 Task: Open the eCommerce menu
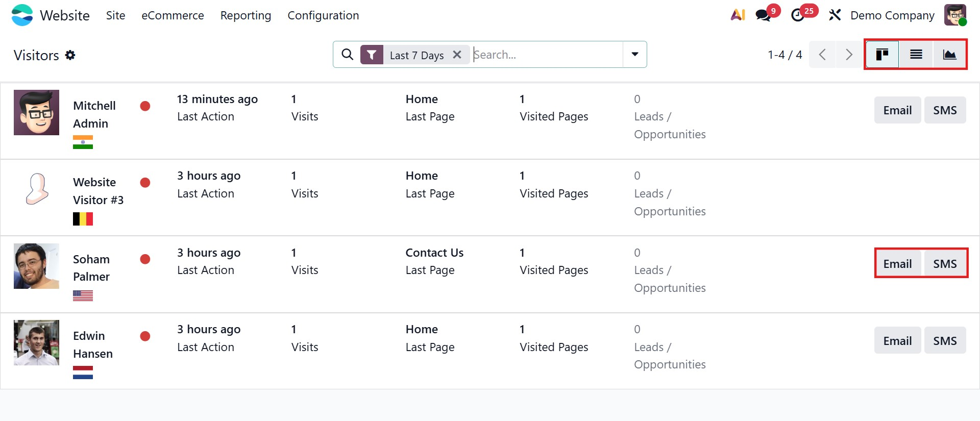pos(173,15)
